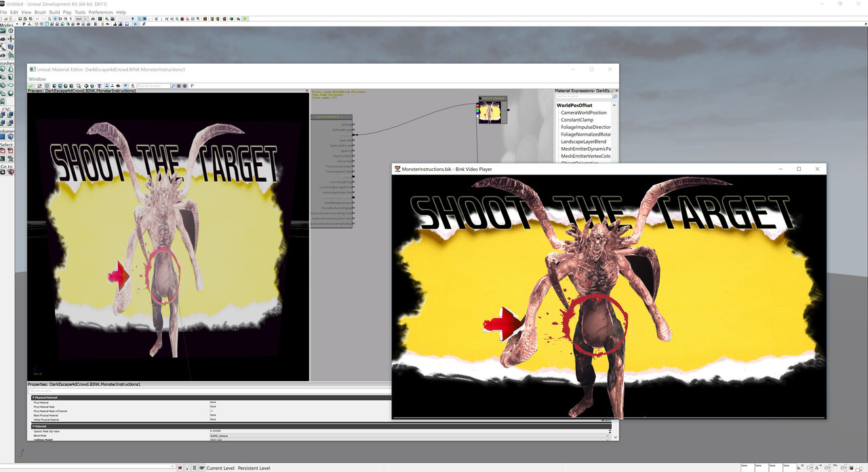The width and height of the screenshot is (868, 472).
Task: Select FoliageNormalizedRotation expression
Action: (x=586, y=134)
